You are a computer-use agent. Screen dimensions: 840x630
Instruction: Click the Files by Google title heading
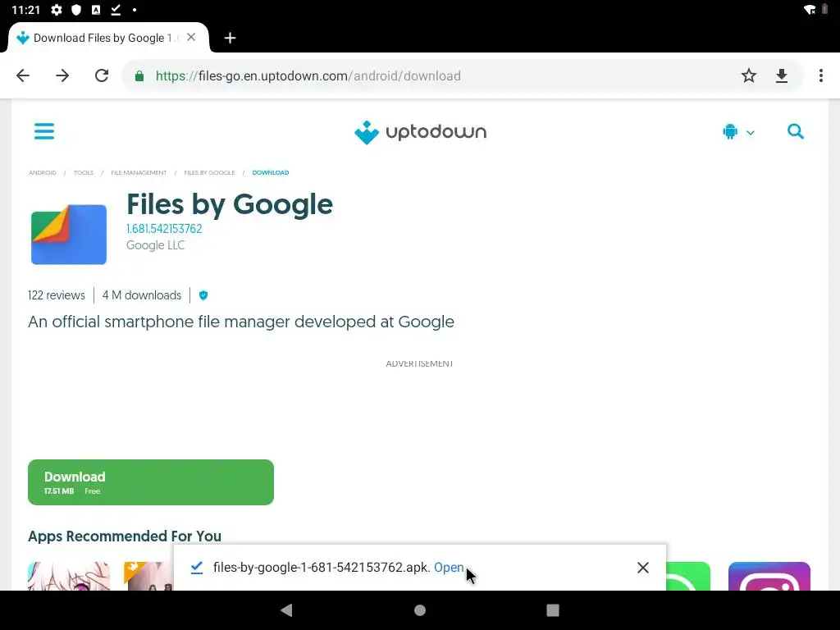pyautogui.click(x=230, y=204)
